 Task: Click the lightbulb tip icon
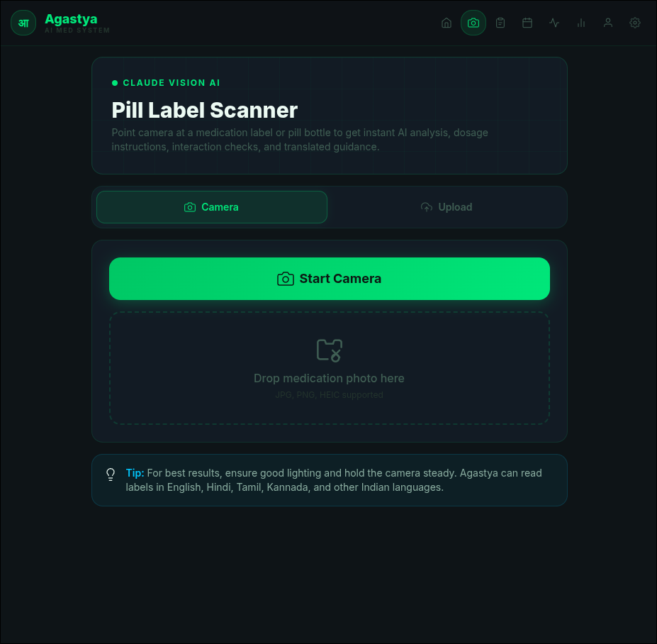pyautogui.click(x=111, y=474)
